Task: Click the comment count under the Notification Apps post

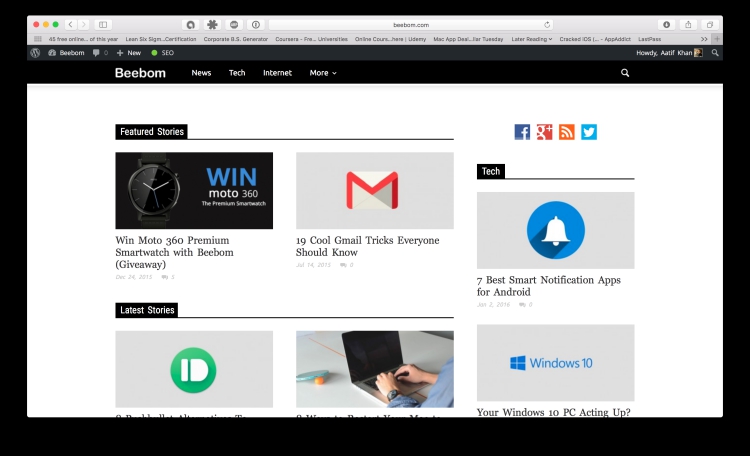Action: tap(526, 304)
